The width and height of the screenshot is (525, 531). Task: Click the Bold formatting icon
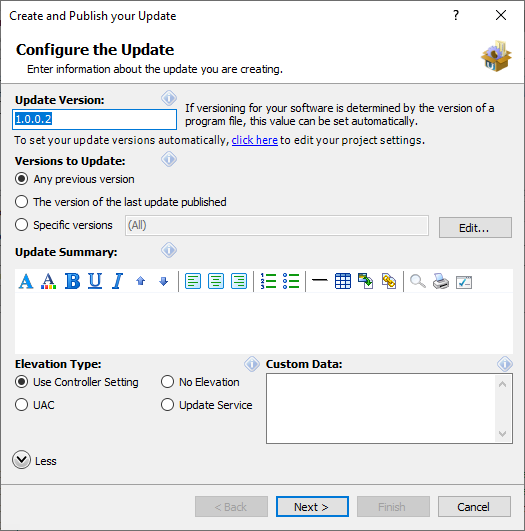(x=72, y=281)
